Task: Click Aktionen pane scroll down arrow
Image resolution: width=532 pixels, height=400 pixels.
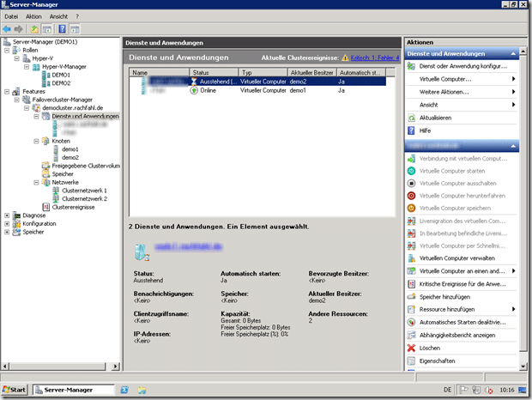Action: click(523, 366)
